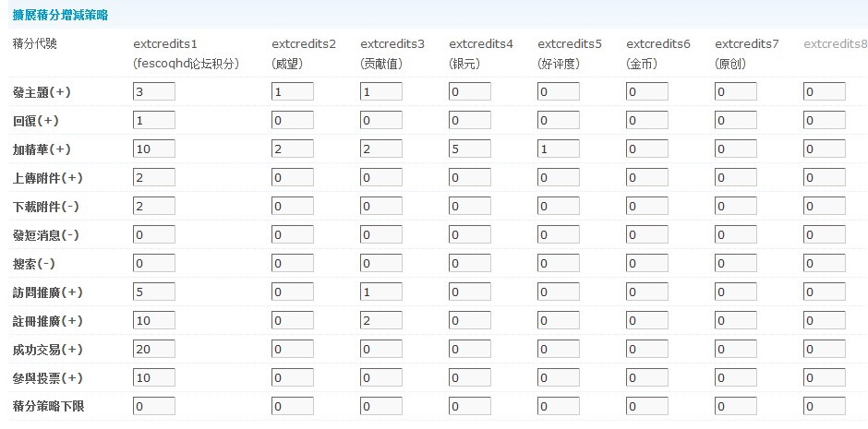Select extcredits3 field in 註冊推廣(+) row
The image size is (868, 429).
(x=380, y=321)
